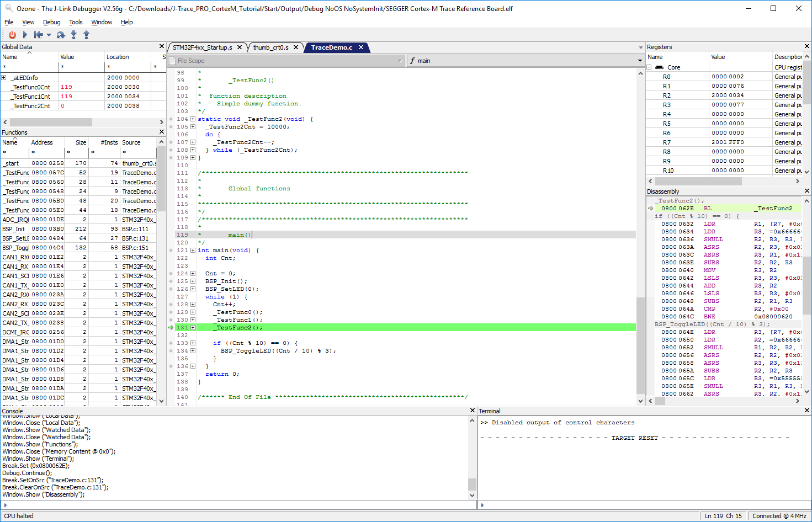Open the Debug menu
Viewport: 812px width, 522px height.
point(51,22)
